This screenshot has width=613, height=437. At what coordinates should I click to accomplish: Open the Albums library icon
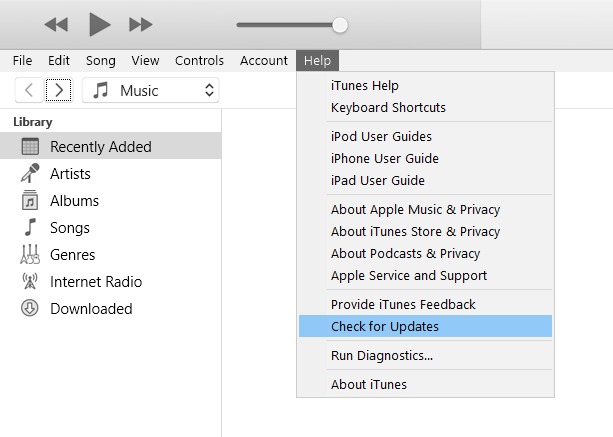[30, 200]
